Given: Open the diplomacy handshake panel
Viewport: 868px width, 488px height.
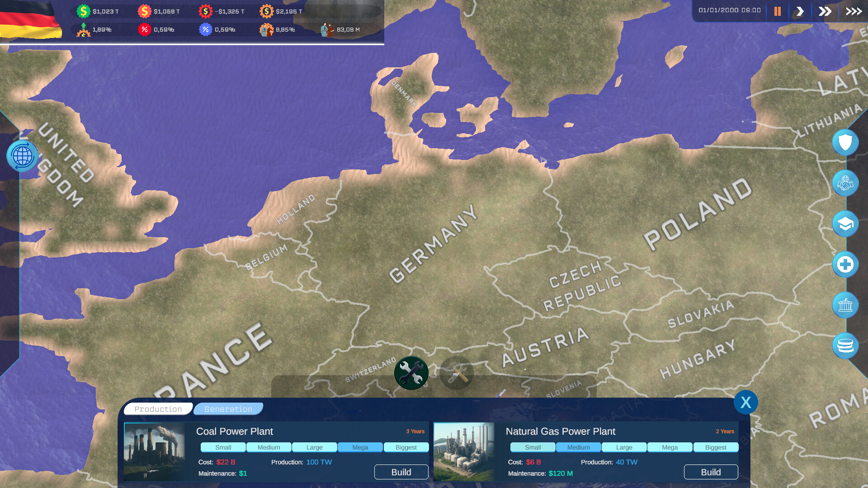Looking at the screenshot, I should 845,183.
